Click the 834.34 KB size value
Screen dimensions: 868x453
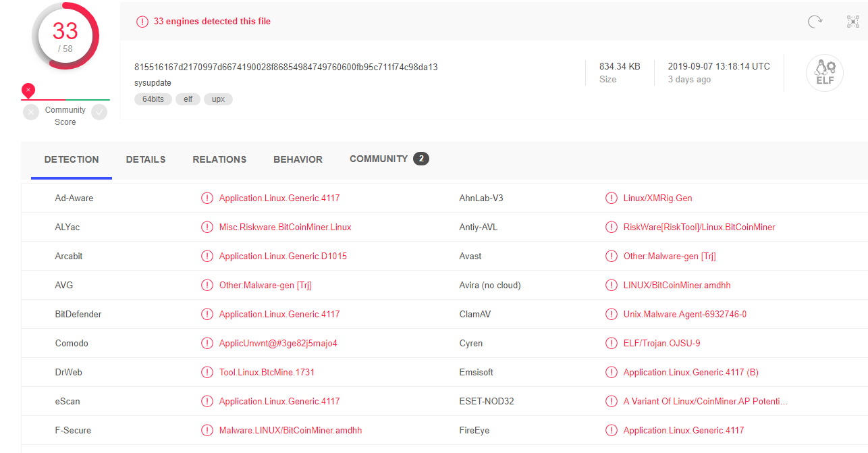point(620,66)
